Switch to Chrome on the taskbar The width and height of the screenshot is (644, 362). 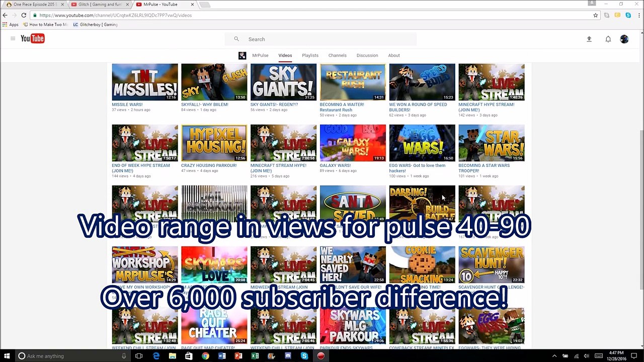click(x=205, y=356)
